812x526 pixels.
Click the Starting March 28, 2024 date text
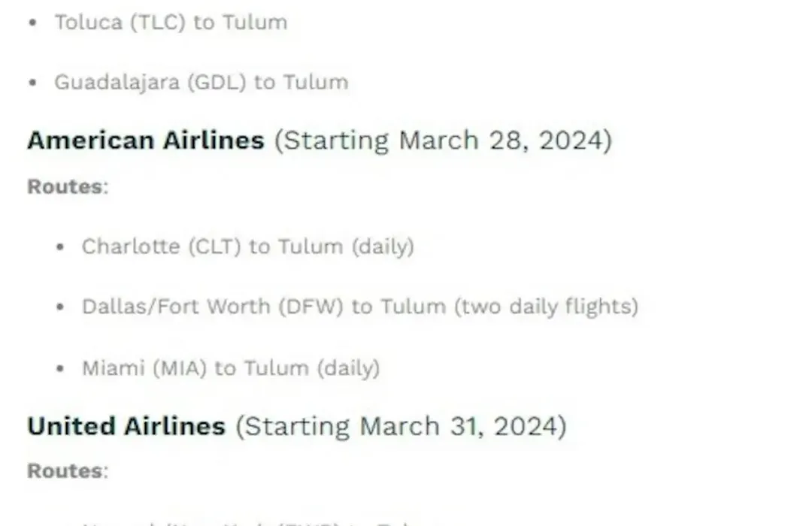pyautogui.click(x=444, y=141)
